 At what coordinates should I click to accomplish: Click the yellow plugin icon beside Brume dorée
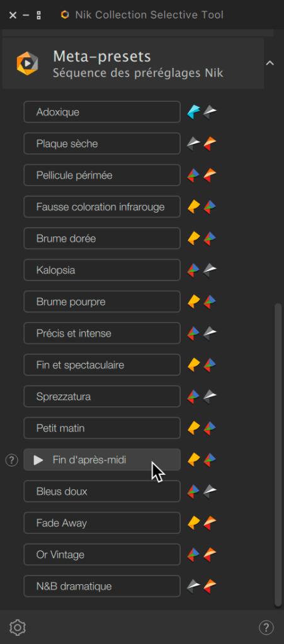[193, 238]
